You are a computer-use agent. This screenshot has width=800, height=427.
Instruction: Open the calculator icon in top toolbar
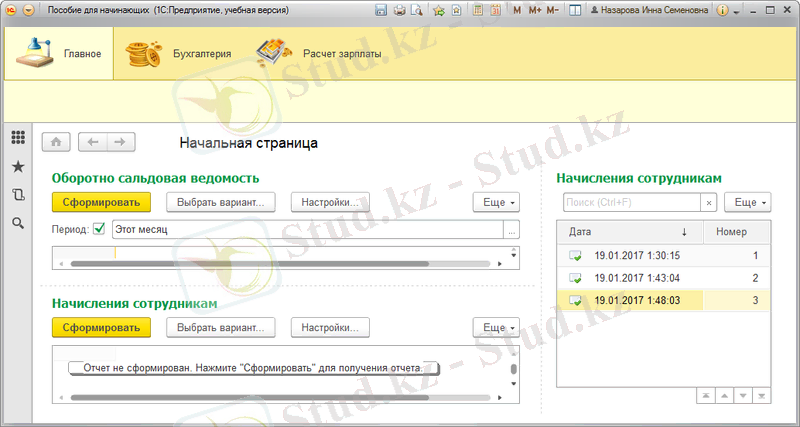tap(478, 10)
